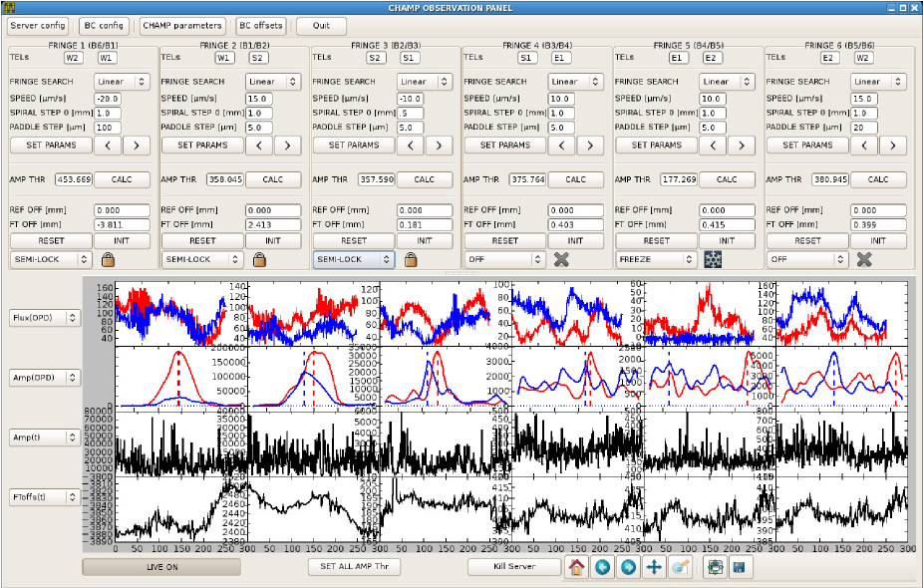Image resolution: width=923 pixels, height=588 pixels.
Task: Click the X status icon under Fringe 4
Action: point(561,259)
